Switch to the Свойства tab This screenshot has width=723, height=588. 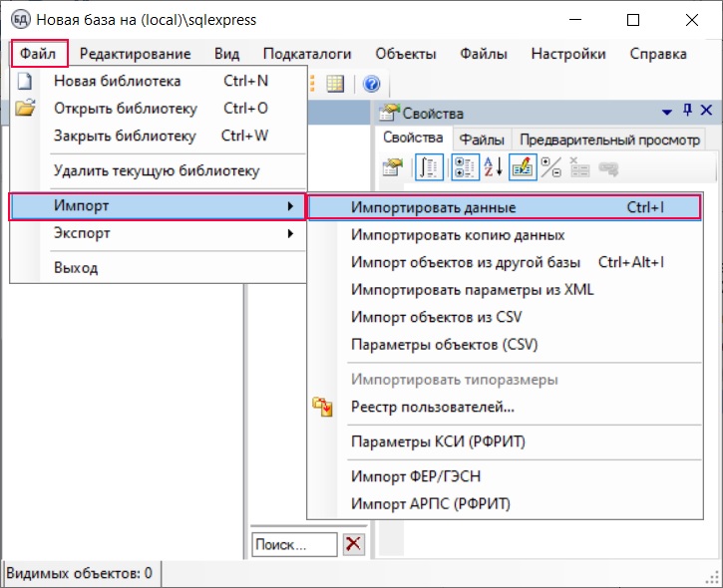click(413, 138)
